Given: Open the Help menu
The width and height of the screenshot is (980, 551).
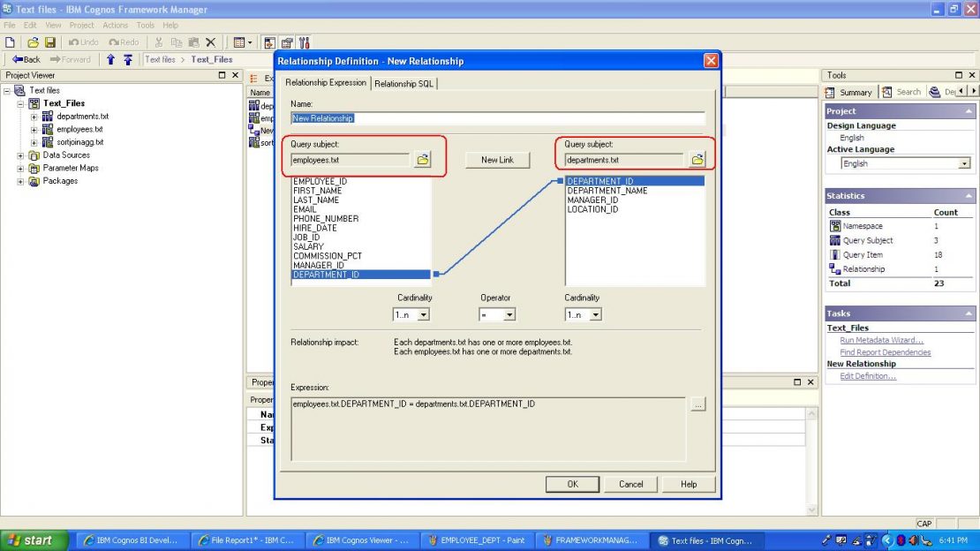Looking at the screenshot, I should click(x=170, y=25).
